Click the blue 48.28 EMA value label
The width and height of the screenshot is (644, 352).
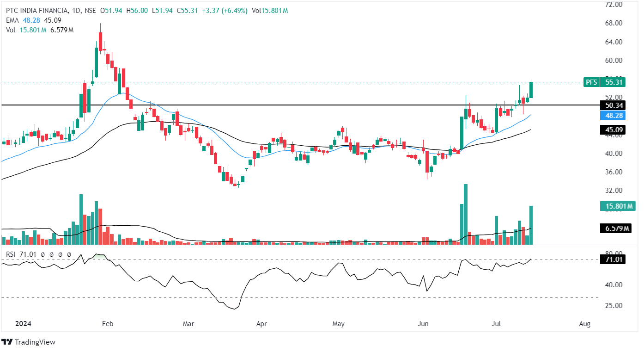[614, 116]
